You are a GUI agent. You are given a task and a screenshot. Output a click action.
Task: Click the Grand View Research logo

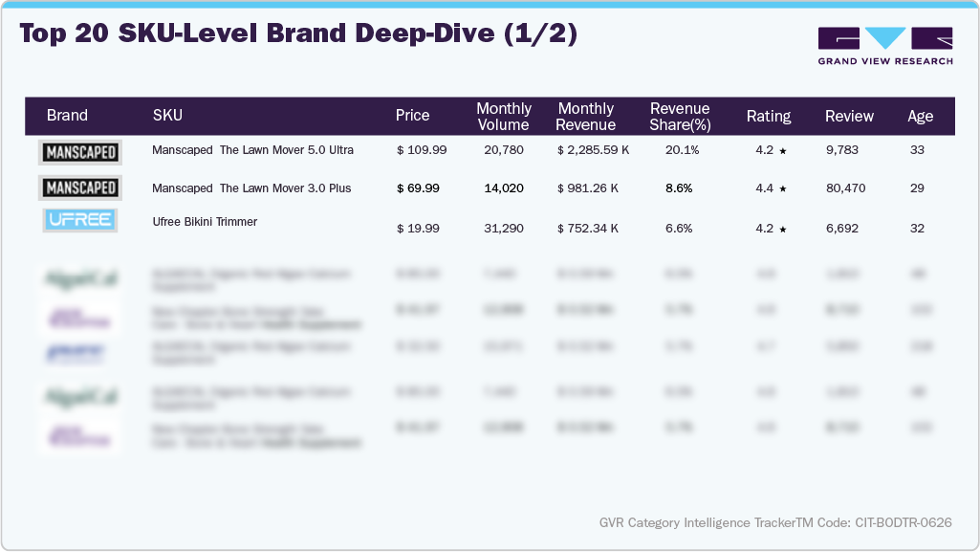tap(885, 46)
